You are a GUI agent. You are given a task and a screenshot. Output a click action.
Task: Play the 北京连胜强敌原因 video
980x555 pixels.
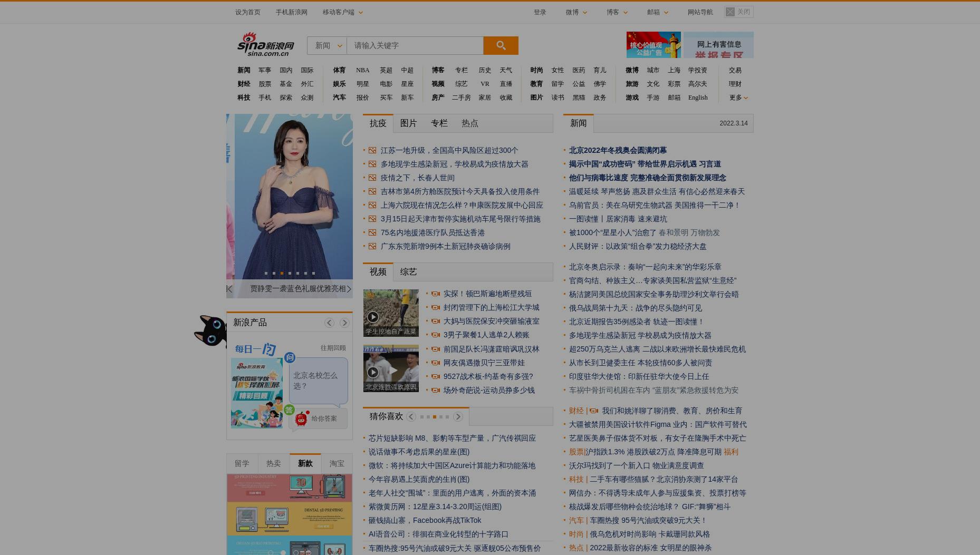pos(391,368)
